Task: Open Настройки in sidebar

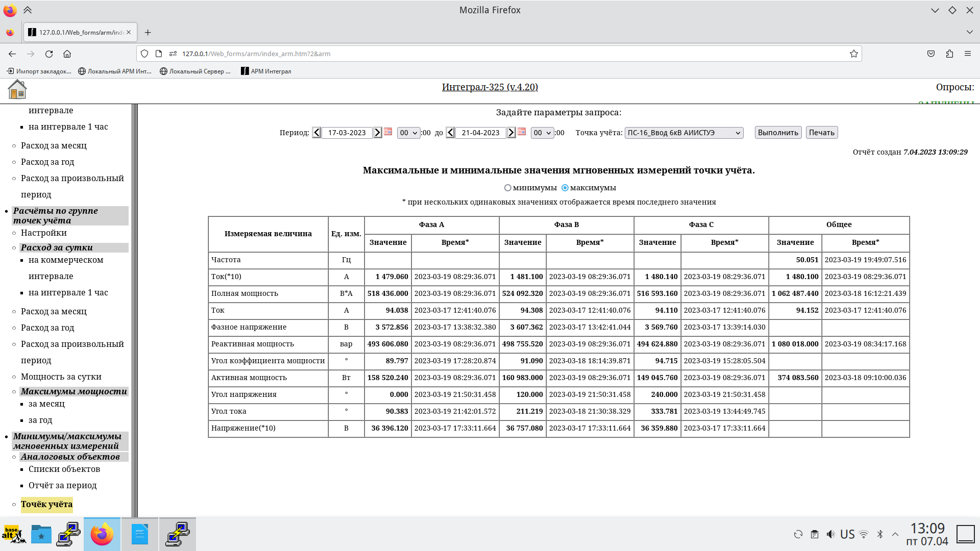Action: click(x=44, y=233)
